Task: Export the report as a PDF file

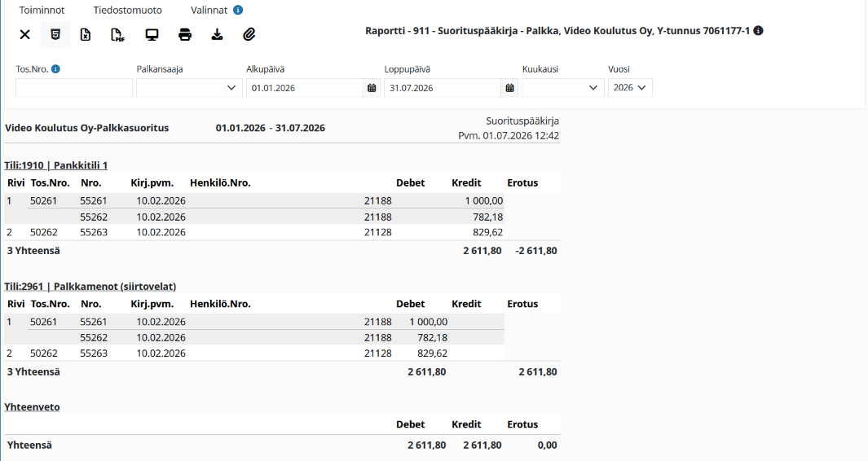Action: (x=117, y=34)
